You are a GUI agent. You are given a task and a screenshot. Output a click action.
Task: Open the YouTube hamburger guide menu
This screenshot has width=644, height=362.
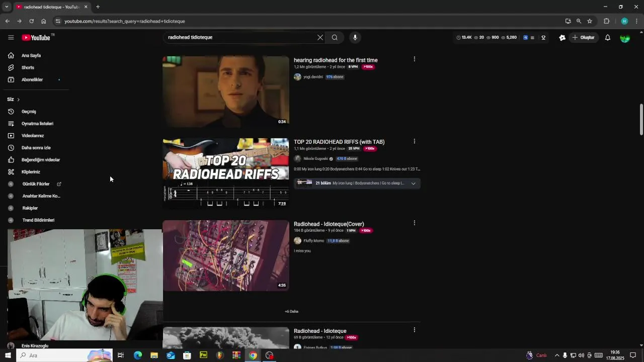click(x=11, y=37)
